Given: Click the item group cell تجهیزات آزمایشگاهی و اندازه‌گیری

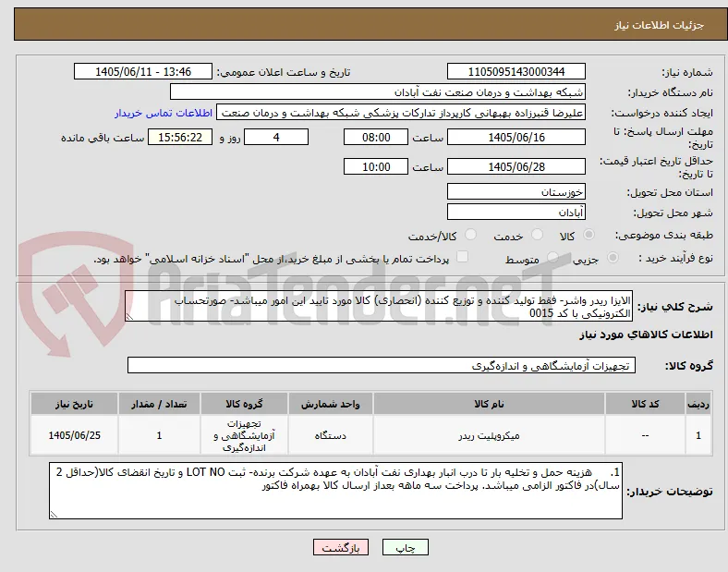Looking at the screenshot, I should pos(244,435).
